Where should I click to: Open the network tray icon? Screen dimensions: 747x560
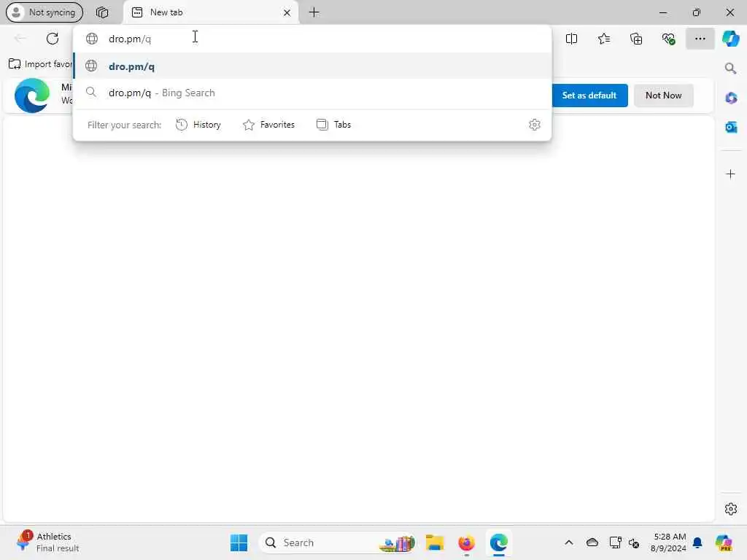coord(615,542)
